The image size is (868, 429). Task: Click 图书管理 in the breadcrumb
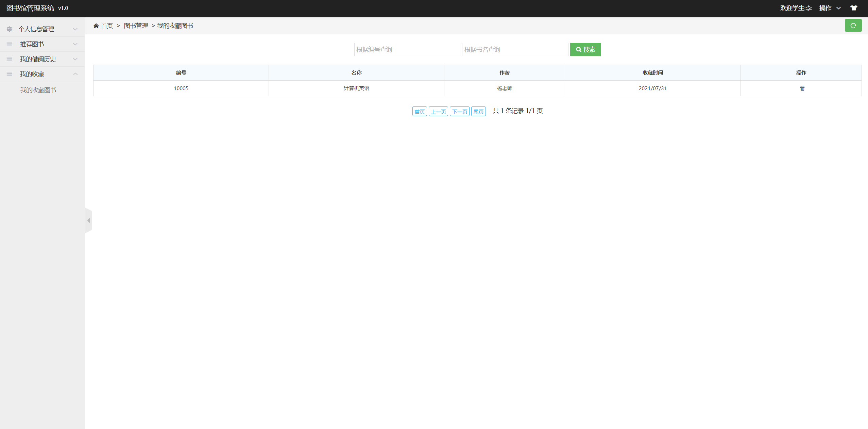coord(136,26)
